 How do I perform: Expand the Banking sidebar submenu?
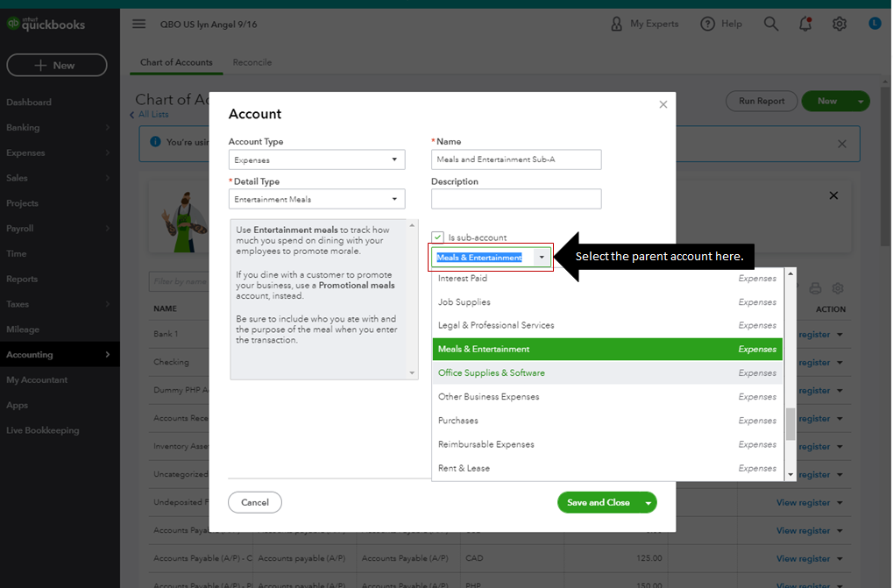click(108, 128)
